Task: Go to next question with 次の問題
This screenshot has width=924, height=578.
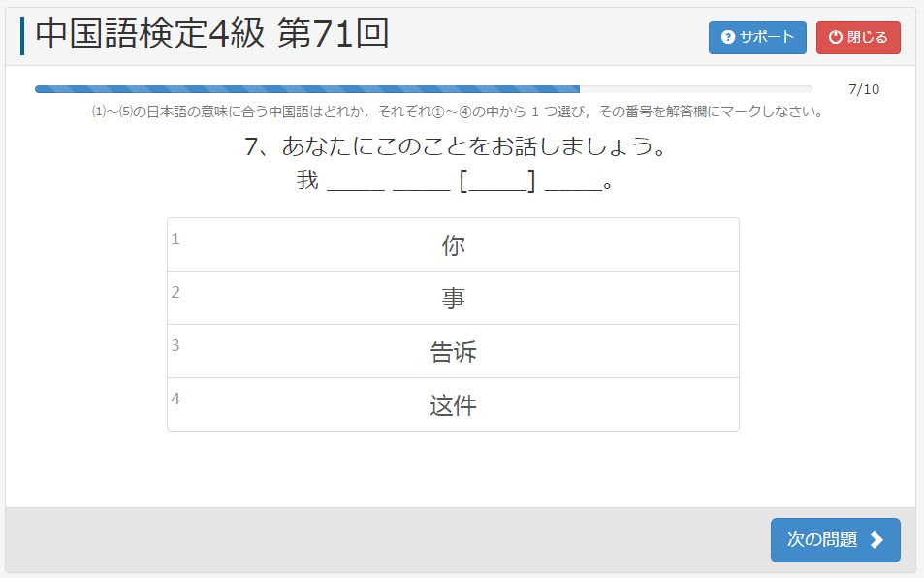Action: point(835,540)
